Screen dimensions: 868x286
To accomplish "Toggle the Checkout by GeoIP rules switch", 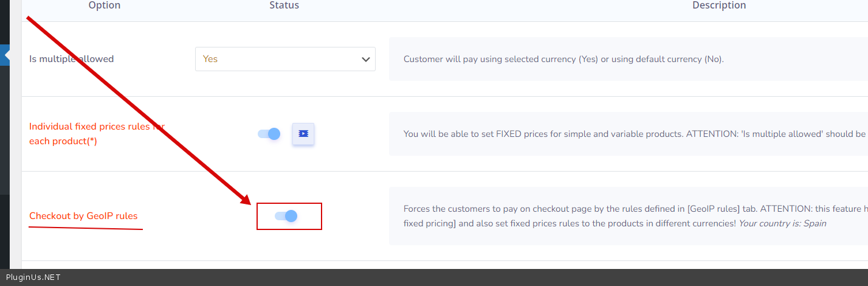I will (x=286, y=216).
